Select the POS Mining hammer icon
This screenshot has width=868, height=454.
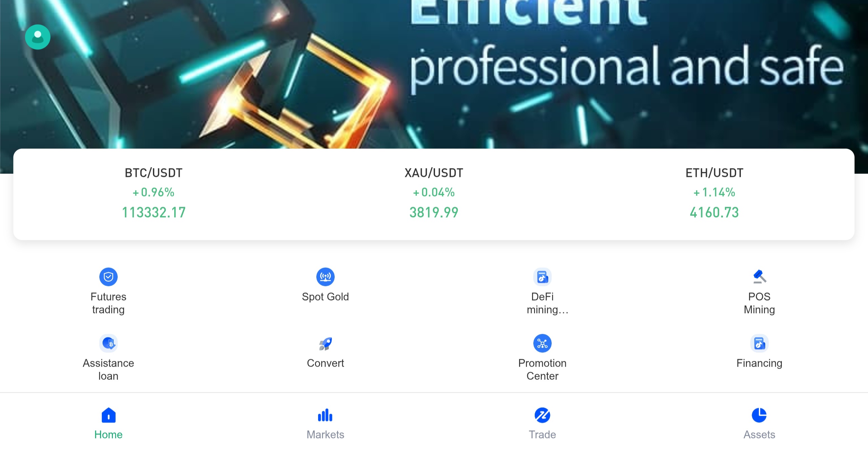click(759, 277)
